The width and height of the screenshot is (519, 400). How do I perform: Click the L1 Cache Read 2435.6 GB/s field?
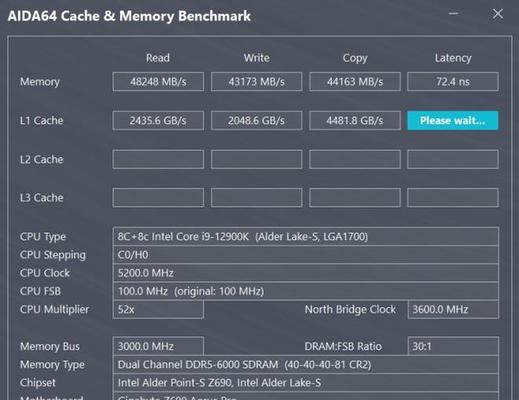158,120
